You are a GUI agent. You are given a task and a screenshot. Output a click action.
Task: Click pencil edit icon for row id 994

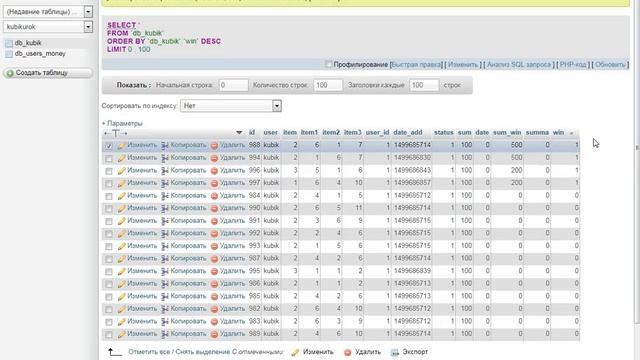[121, 158]
